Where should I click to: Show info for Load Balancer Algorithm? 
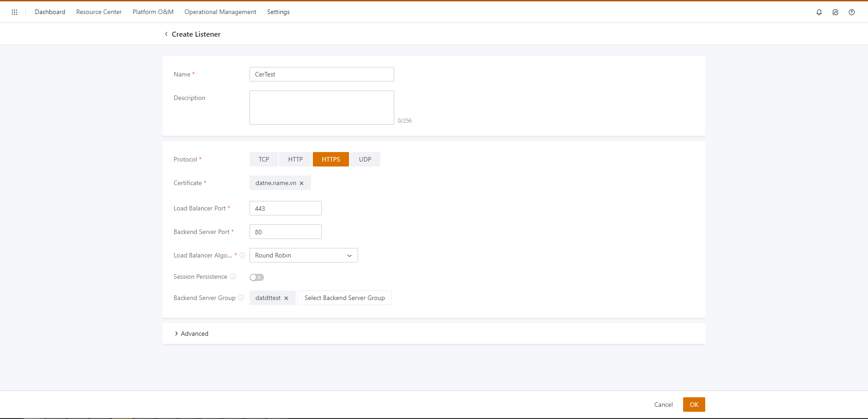click(242, 255)
